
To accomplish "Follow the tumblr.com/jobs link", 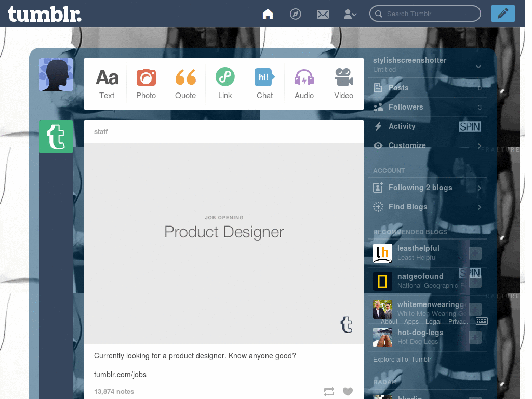I will tap(120, 375).
